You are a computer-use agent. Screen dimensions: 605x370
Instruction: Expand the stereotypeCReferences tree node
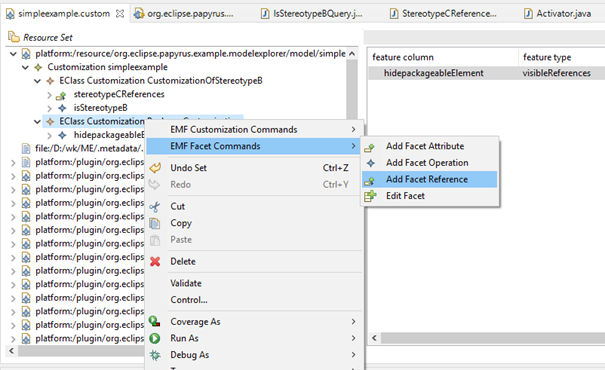pos(49,95)
